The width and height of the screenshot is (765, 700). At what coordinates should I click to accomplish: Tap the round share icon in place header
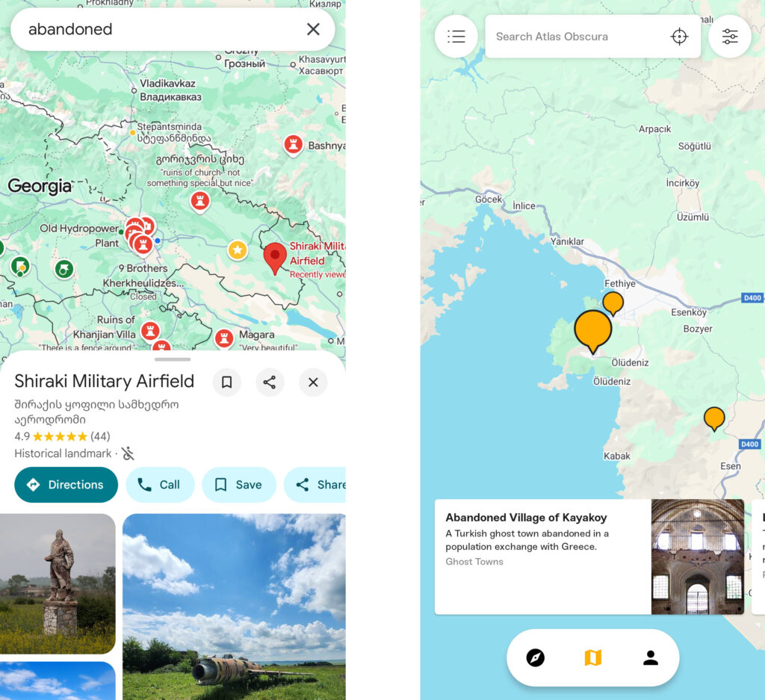(x=270, y=382)
